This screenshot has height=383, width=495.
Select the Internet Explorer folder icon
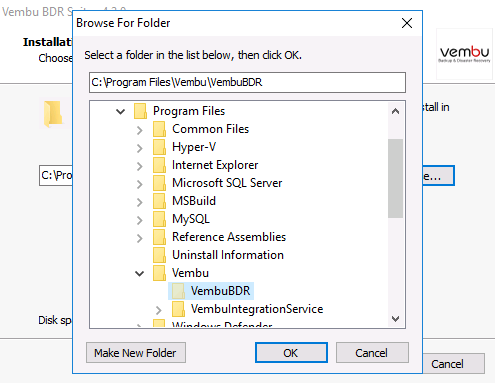coord(159,165)
